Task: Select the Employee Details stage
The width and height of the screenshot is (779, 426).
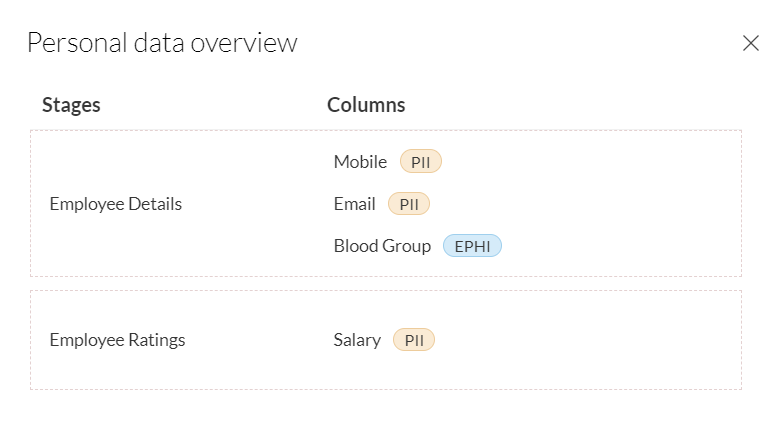Action: tap(116, 204)
